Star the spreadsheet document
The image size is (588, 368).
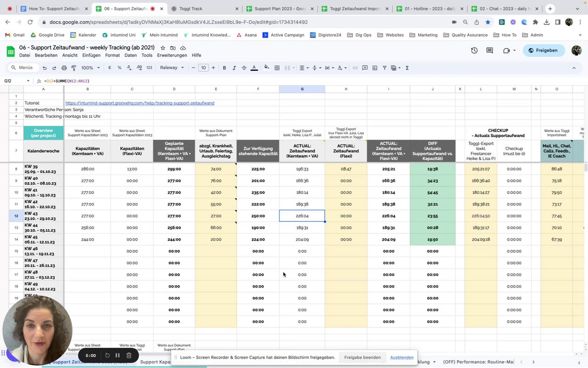[x=163, y=48]
